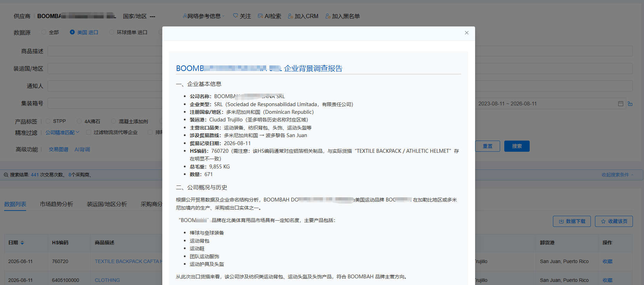Screen dimensions: 644x285
Task: Click the 企业类型 SRL line
Action: click(x=271, y=104)
